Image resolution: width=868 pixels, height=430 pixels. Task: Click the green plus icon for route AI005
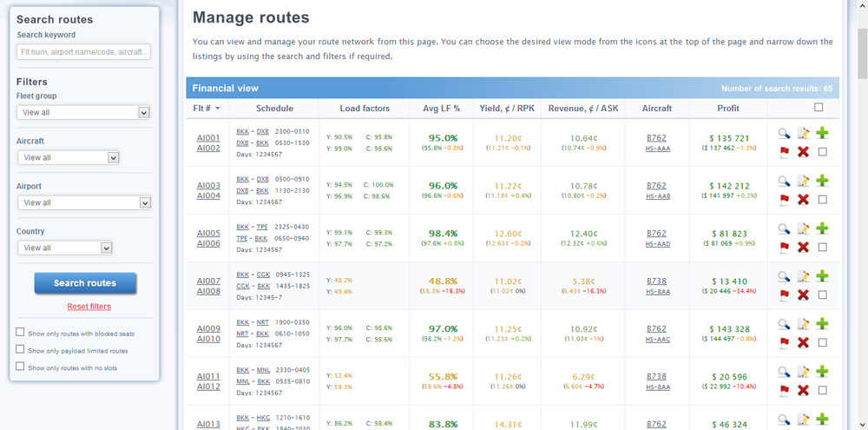(823, 228)
